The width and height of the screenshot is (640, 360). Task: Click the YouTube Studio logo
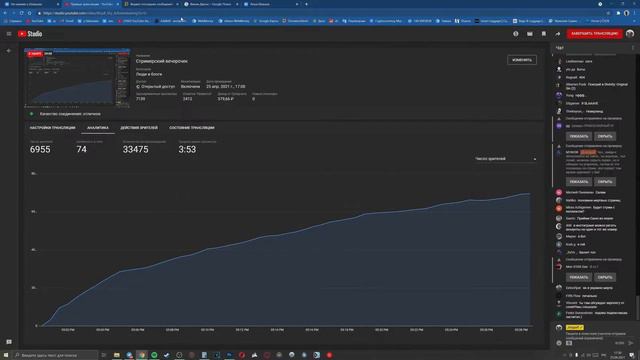click(30, 34)
